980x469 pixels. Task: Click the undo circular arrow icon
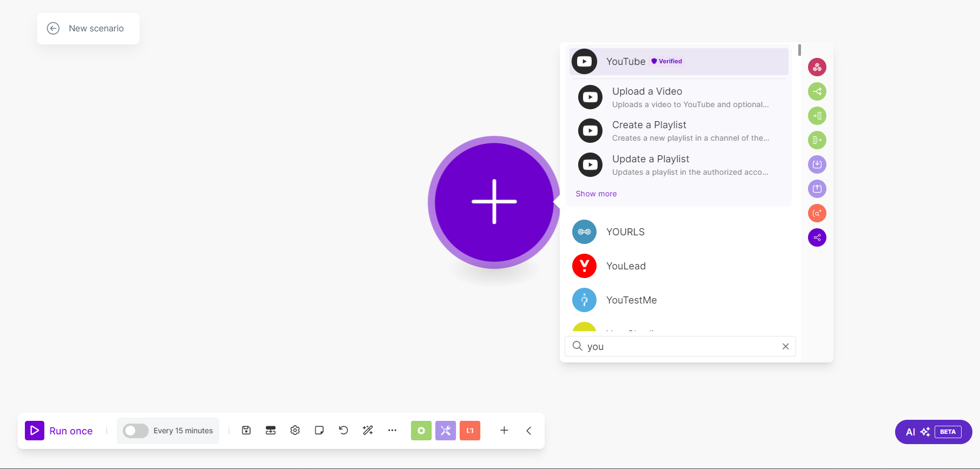(x=343, y=431)
